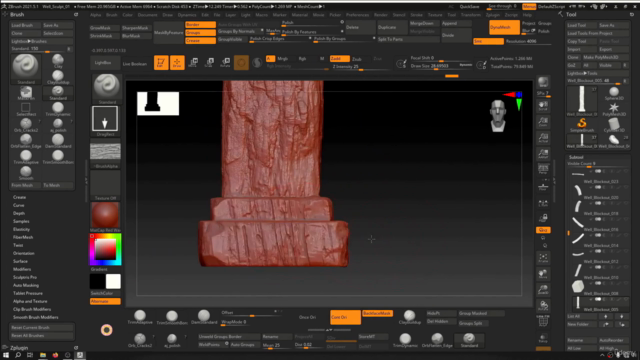Select the Smooth brush icon
Viewport: 640px width, 360px height.
click(26, 173)
